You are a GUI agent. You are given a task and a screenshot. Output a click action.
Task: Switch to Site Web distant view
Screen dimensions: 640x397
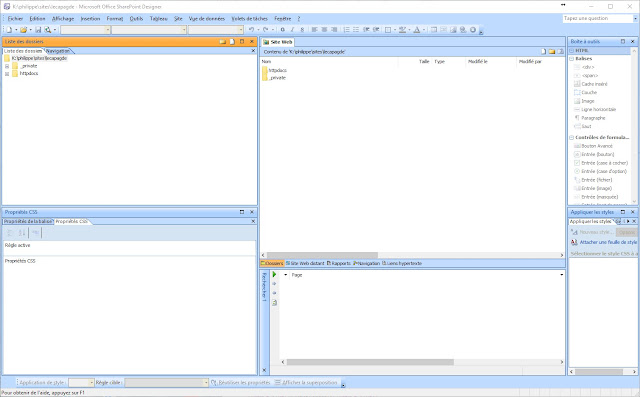click(305, 264)
